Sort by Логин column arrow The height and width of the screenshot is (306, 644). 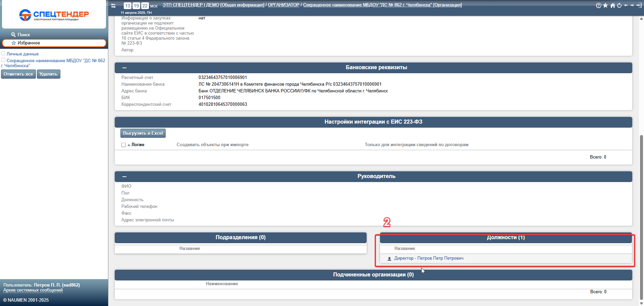[129, 145]
